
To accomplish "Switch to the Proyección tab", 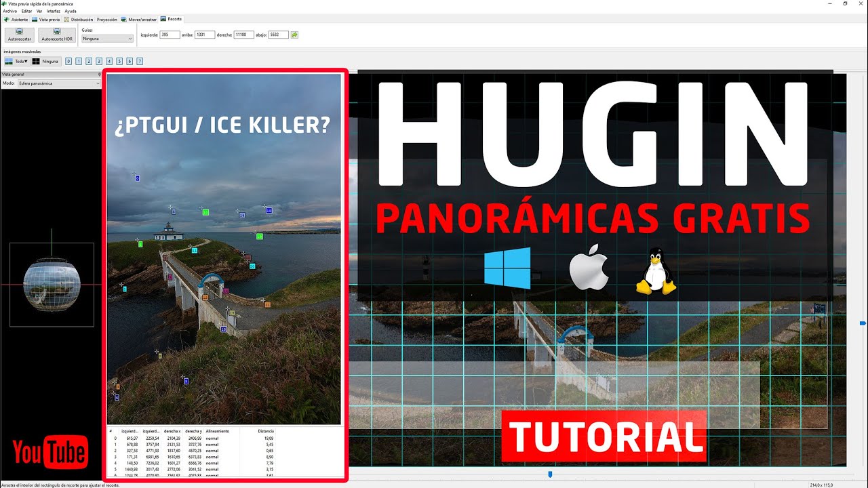I will point(107,20).
